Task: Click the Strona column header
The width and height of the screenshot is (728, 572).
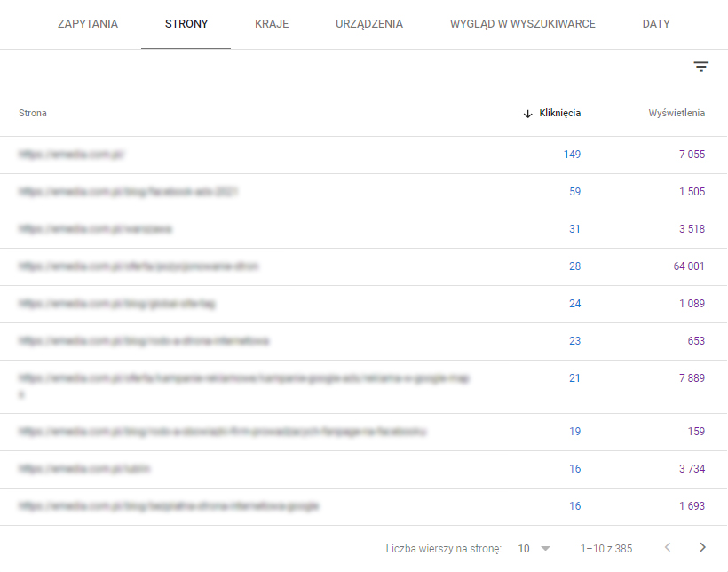Action: [32, 113]
